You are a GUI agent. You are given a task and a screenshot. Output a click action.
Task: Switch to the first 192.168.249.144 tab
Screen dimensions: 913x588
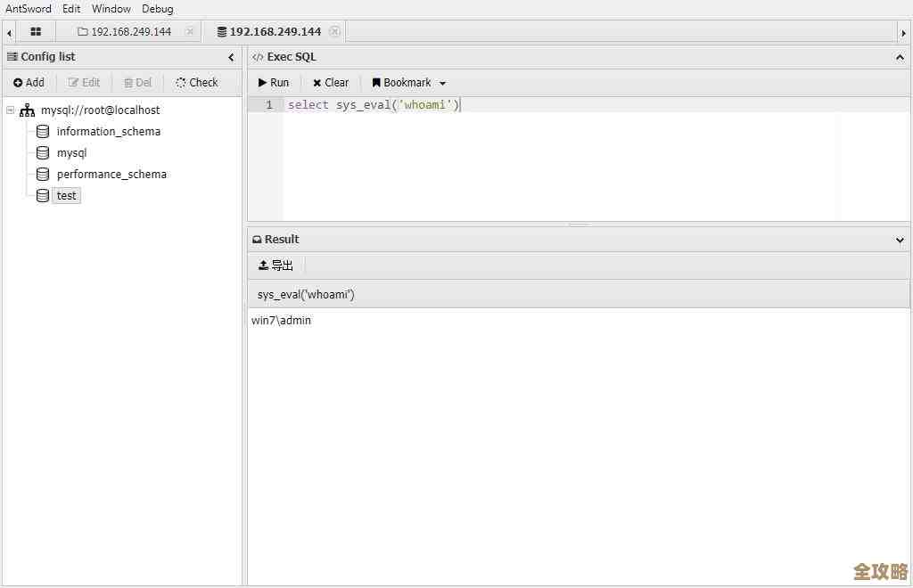click(x=131, y=31)
